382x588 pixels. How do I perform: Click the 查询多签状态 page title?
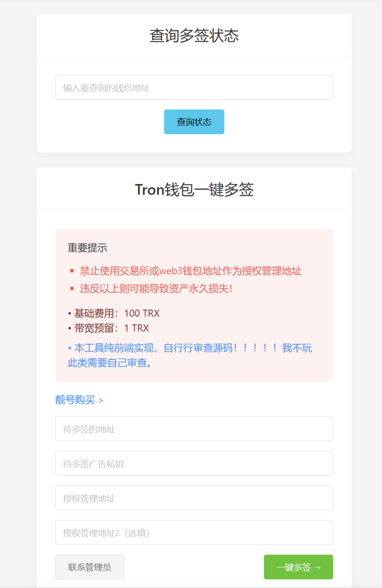point(194,35)
